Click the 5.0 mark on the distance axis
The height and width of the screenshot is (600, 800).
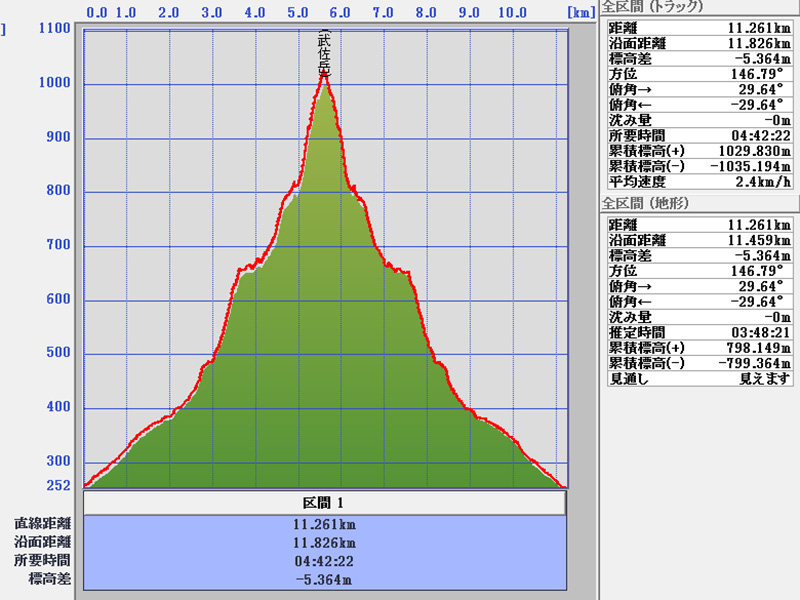point(297,13)
